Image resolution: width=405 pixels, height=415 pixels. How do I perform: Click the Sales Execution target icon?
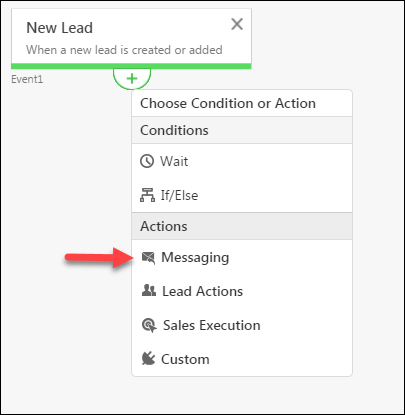(149, 325)
